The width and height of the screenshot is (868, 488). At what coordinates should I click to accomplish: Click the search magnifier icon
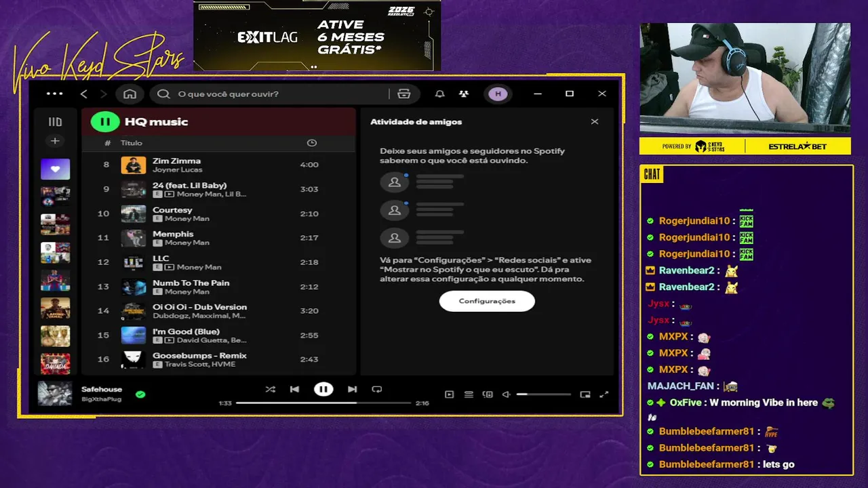[x=163, y=94]
